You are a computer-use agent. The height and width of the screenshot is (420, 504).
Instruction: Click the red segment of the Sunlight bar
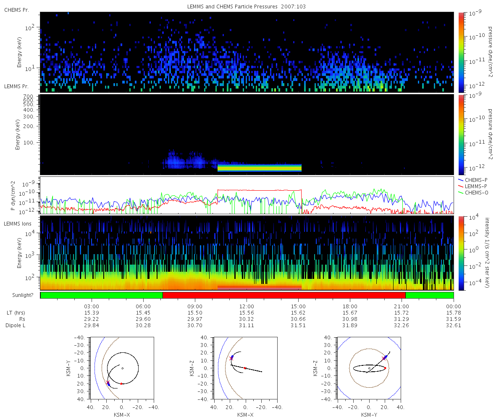click(284, 295)
